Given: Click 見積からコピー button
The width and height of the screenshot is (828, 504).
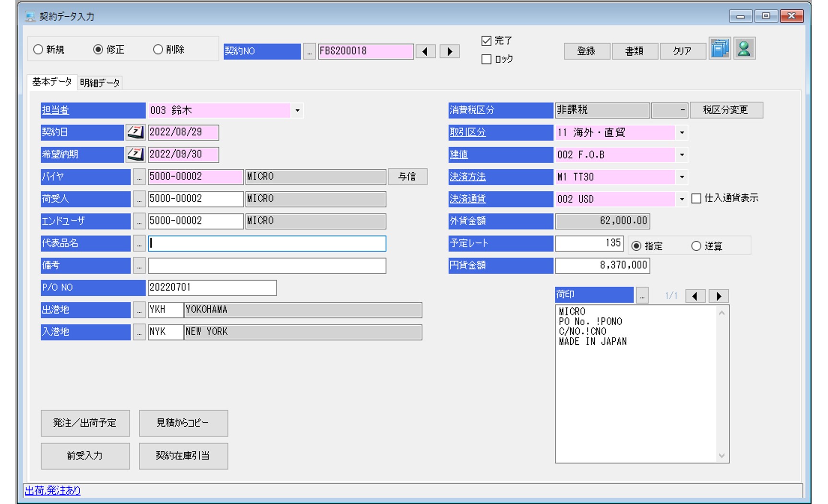Looking at the screenshot, I should click(x=183, y=423).
